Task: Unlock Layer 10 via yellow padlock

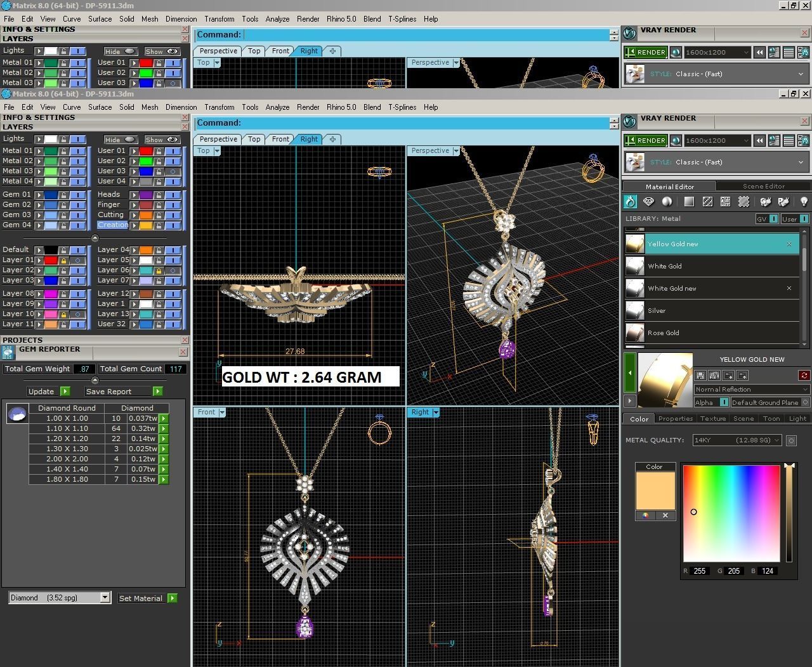Action: click(63, 314)
